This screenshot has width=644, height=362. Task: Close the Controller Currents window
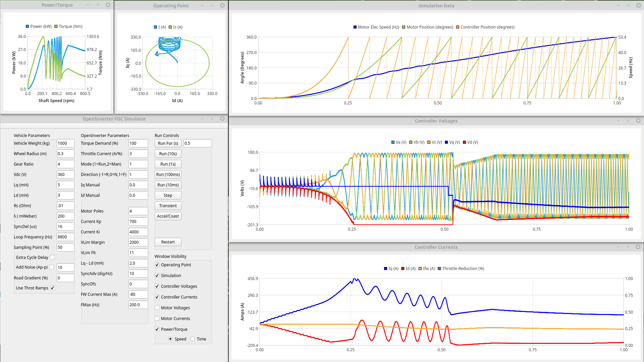(x=638, y=247)
